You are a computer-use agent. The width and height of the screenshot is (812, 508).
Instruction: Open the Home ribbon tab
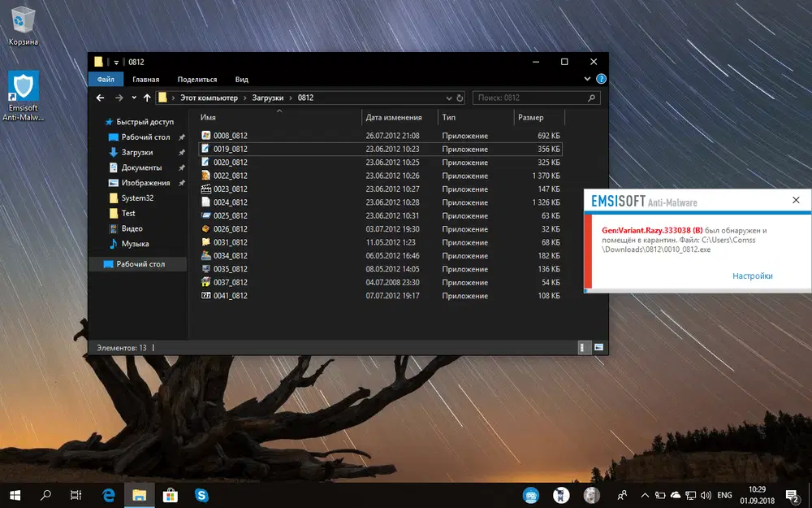coord(145,80)
